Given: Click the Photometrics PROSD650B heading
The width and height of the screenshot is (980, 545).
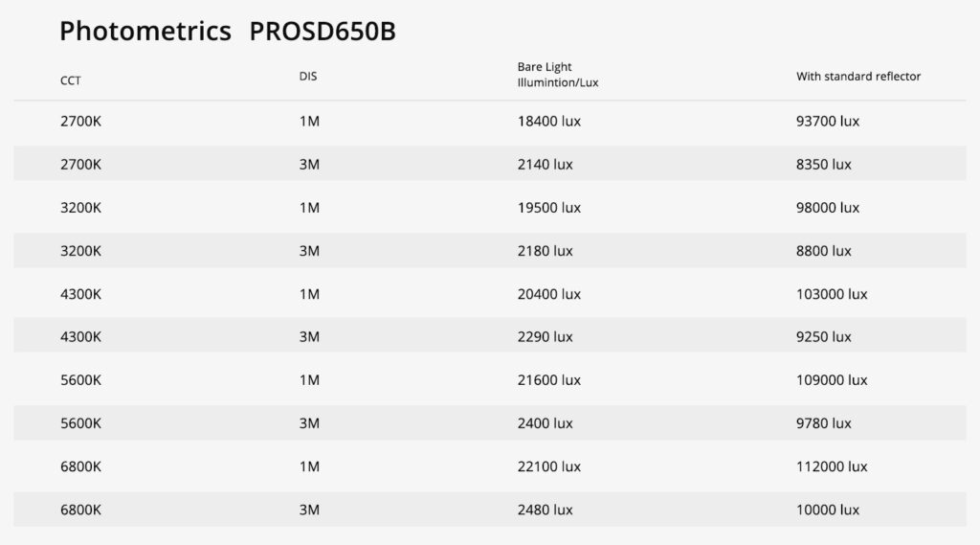Looking at the screenshot, I should (228, 32).
